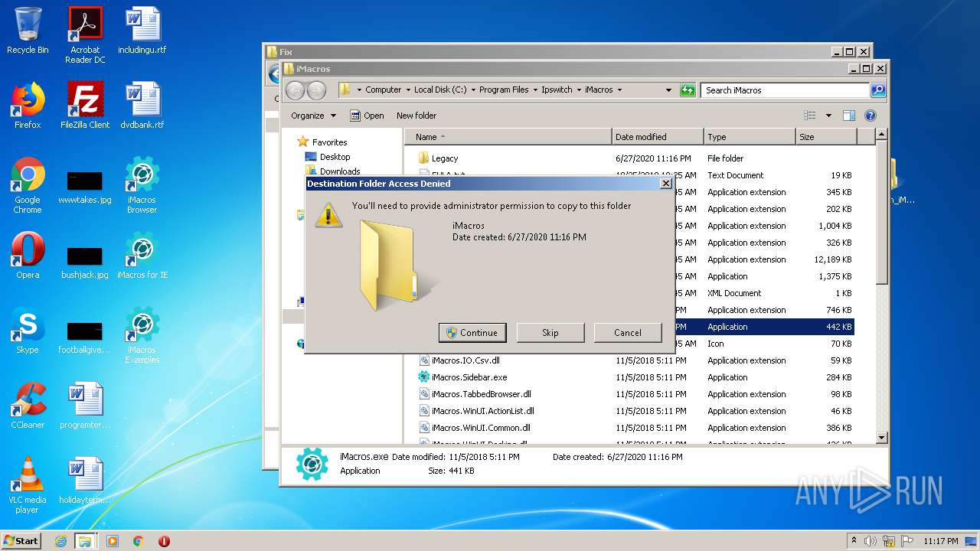980x551 pixels.
Task: Open Opera desktop shortcut
Action: 28,256
